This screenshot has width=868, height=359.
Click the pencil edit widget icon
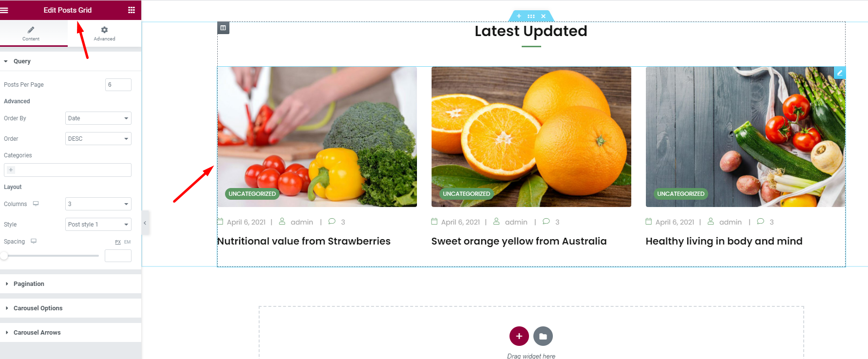840,73
